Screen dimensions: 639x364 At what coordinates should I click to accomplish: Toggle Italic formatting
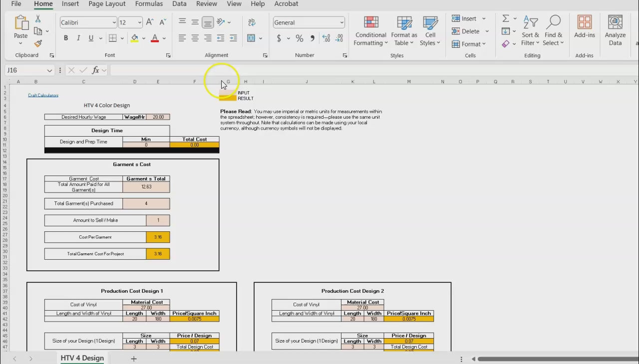[78, 38]
